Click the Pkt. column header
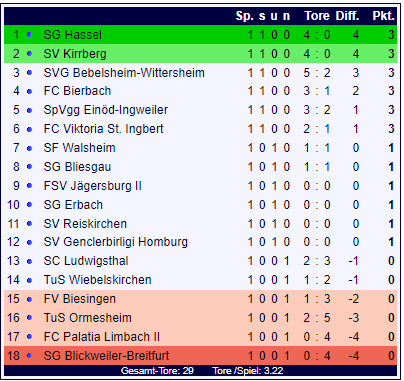This screenshot has width=404, height=381. pyautogui.click(x=384, y=16)
